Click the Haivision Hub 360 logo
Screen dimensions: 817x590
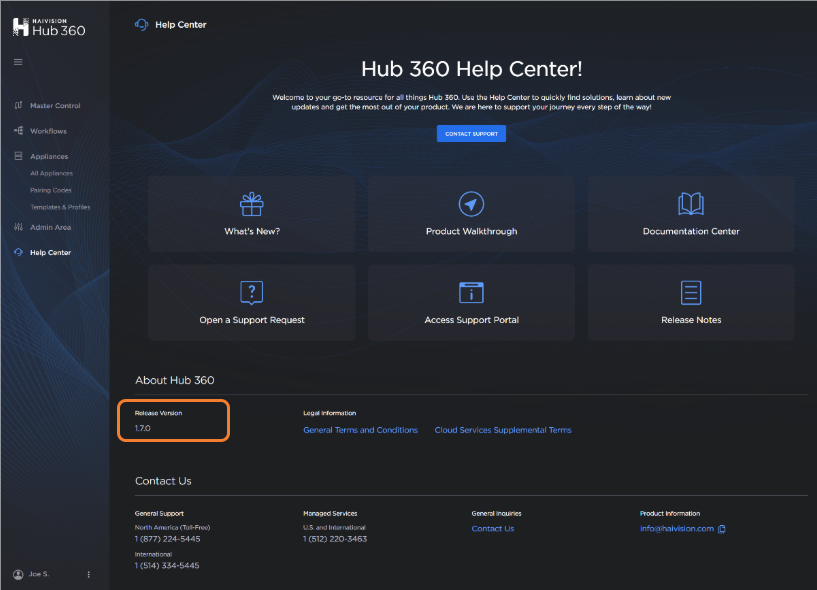click(x=49, y=27)
